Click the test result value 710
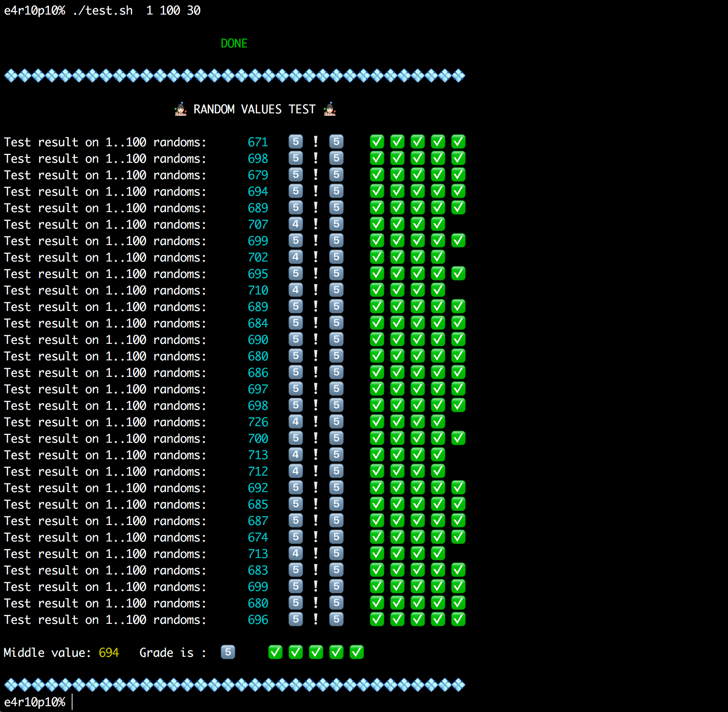 (258, 290)
